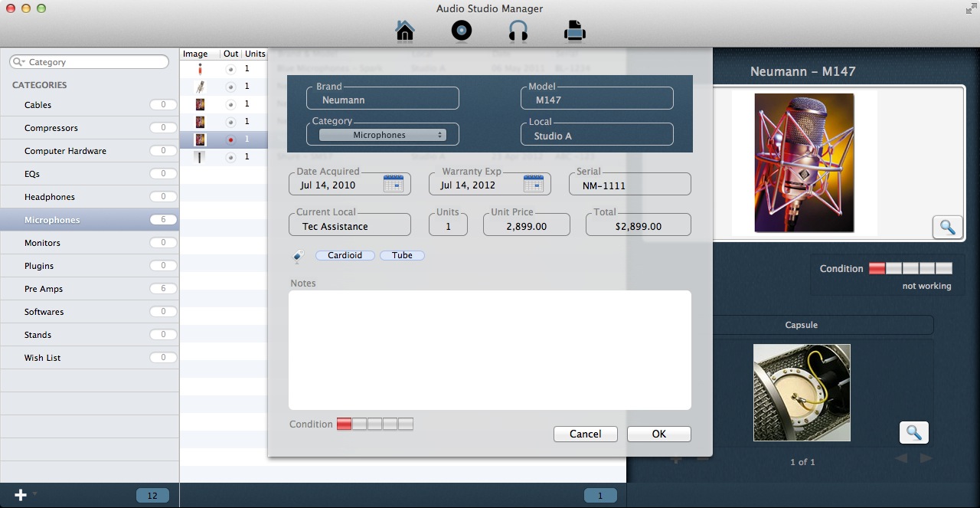Click magnifier on the Capsule image
The image size is (980, 508).
tap(913, 433)
